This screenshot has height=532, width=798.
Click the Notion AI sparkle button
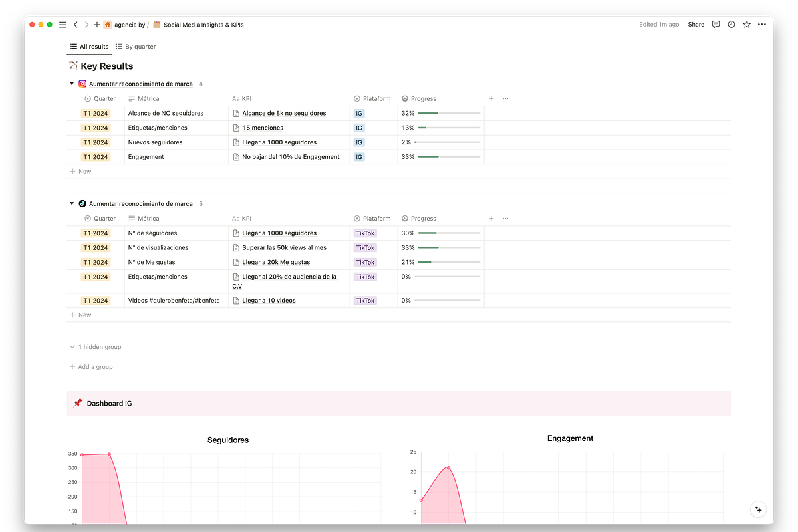click(759, 509)
